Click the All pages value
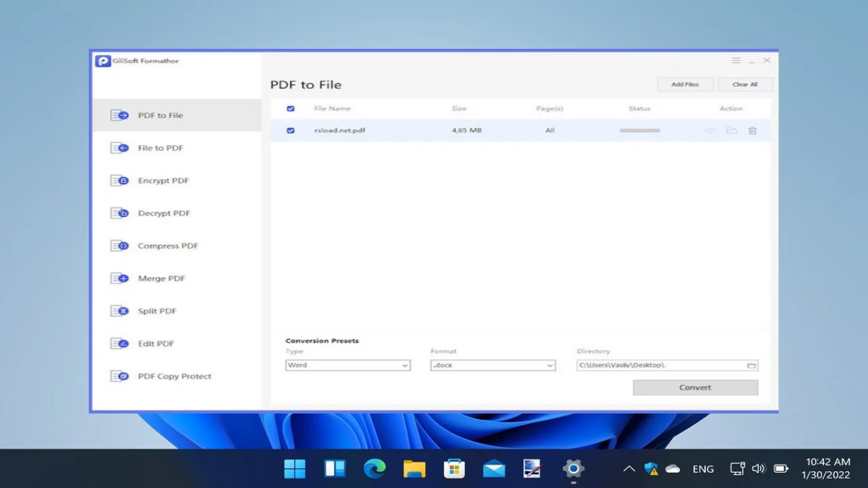Image resolution: width=868 pixels, height=488 pixels. point(550,130)
